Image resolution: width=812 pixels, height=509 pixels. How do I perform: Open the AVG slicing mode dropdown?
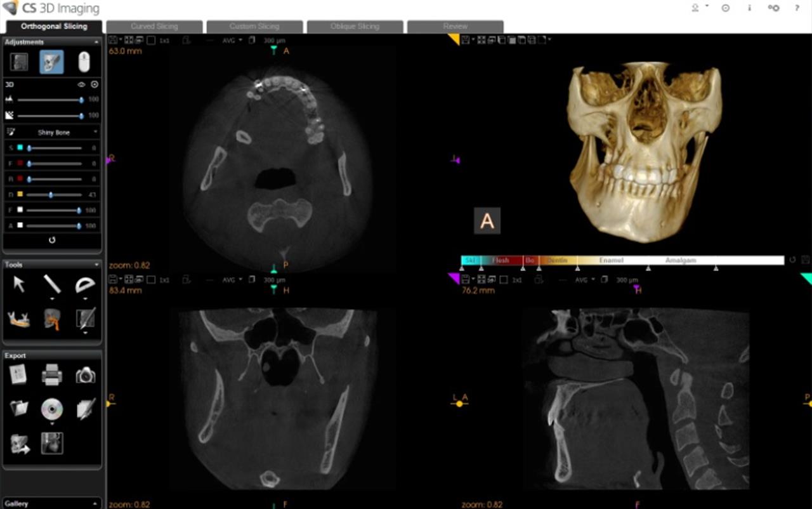[x=230, y=39]
